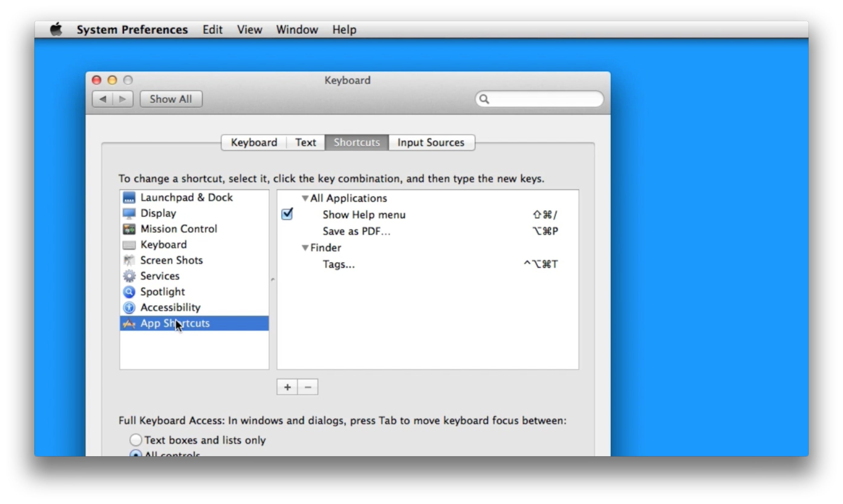
Task: Remove shortcut with minus button
Action: [308, 387]
